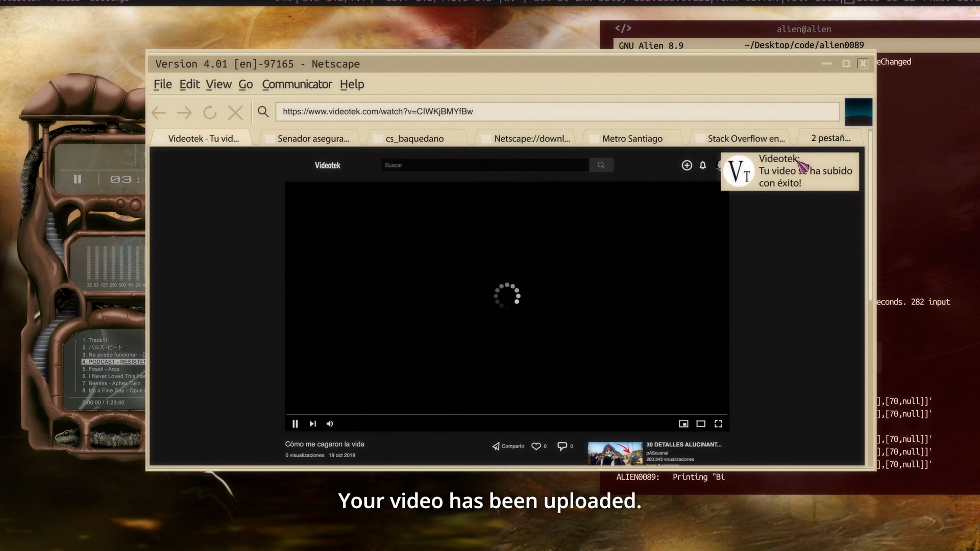Mute the video volume speaker

[330, 424]
